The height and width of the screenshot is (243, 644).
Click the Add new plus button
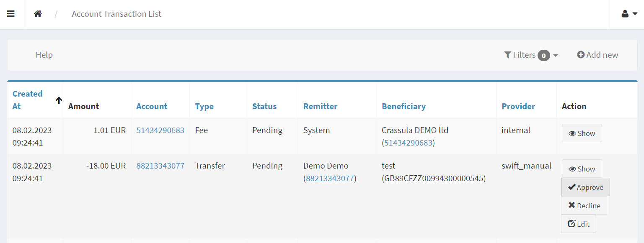pos(597,55)
